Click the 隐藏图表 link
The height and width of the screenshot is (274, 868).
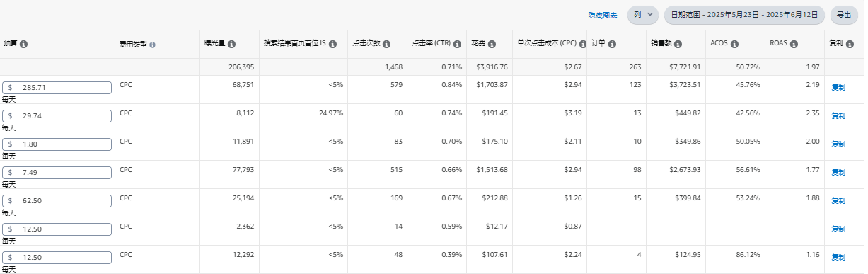[603, 15]
